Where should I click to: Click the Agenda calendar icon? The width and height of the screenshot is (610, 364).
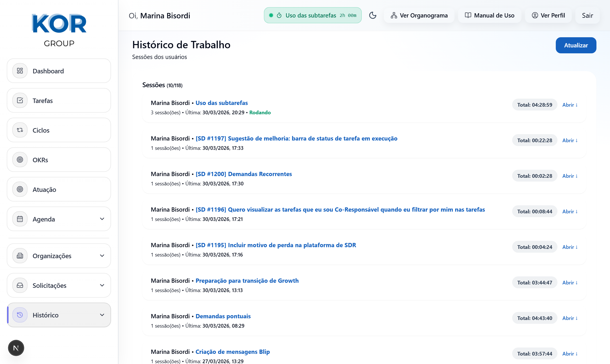tap(20, 219)
